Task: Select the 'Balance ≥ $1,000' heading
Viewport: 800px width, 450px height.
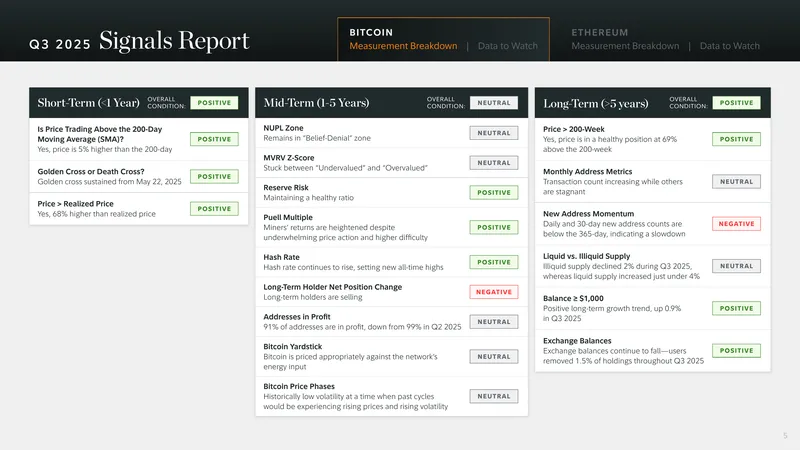Action: coord(573,298)
